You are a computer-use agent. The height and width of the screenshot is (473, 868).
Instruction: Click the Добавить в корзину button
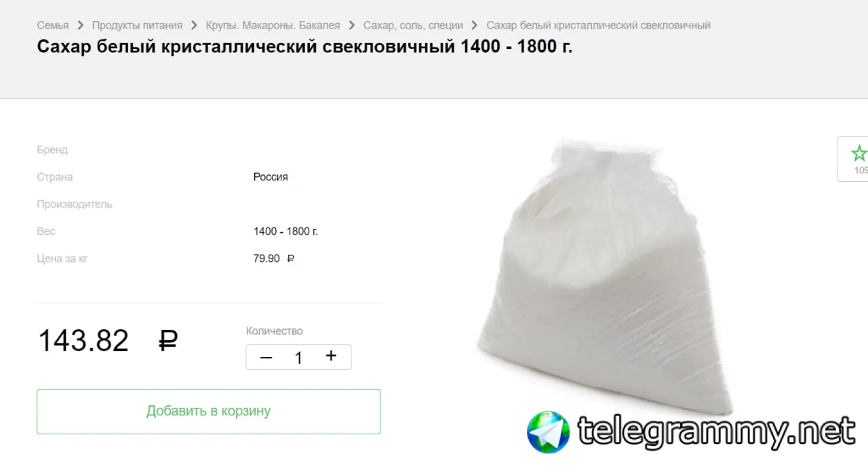[x=208, y=411]
